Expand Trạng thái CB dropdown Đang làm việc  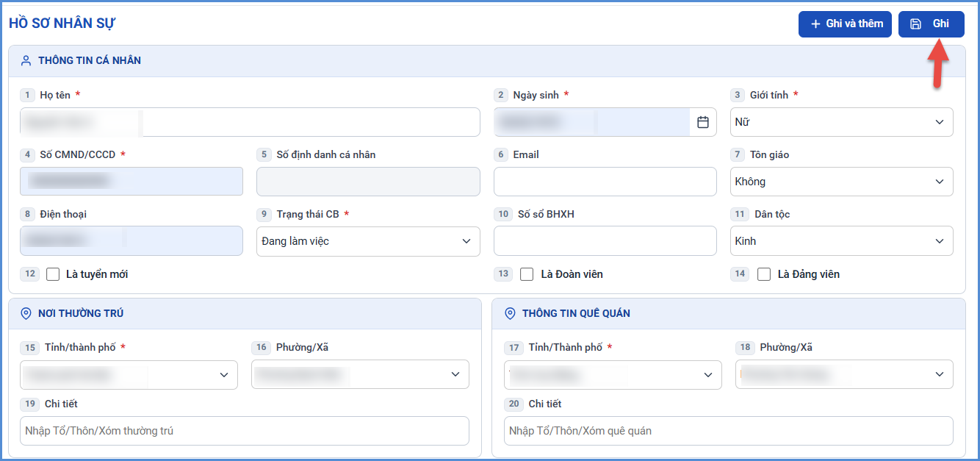pos(368,241)
